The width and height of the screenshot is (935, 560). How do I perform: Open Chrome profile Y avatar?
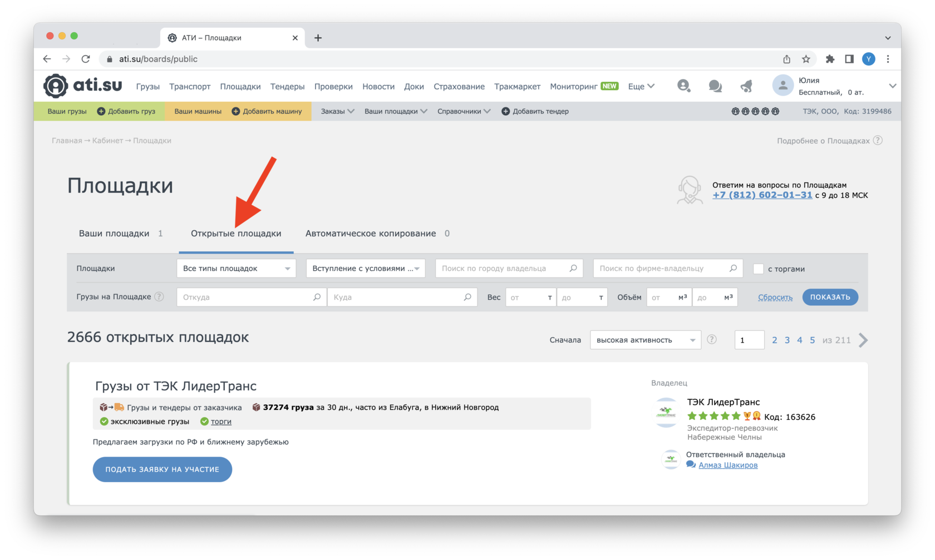click(x=868, y=59)
